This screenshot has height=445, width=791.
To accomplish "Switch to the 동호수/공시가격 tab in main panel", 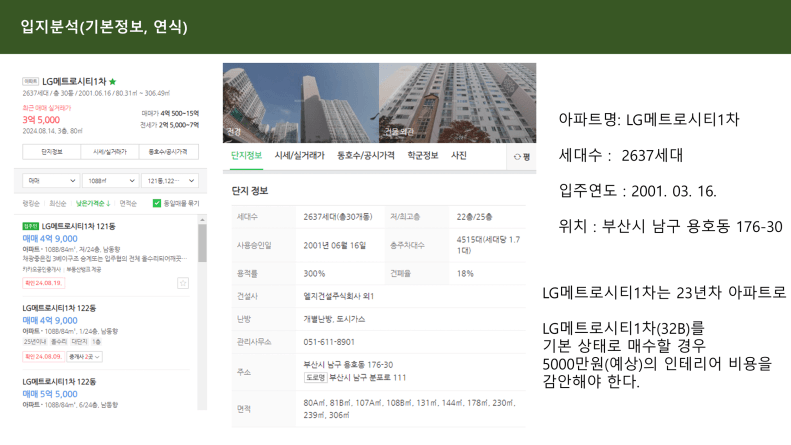I will (366, 155).
